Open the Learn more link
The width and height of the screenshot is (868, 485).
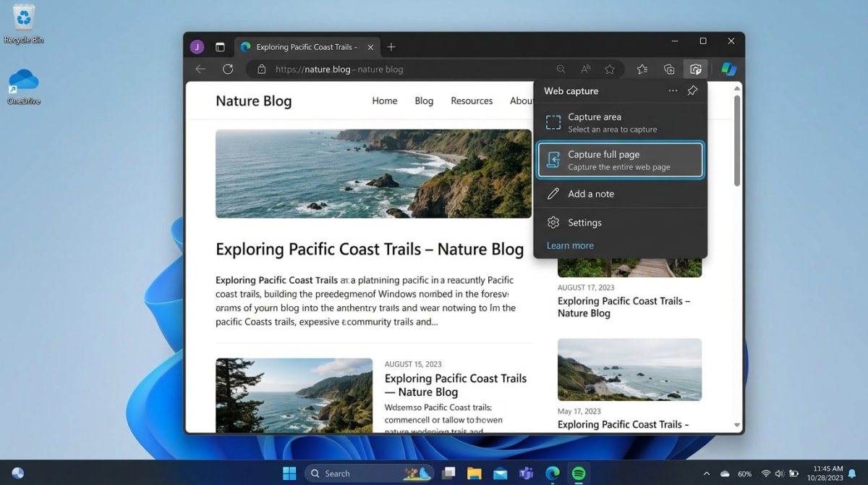click(571, 245)
